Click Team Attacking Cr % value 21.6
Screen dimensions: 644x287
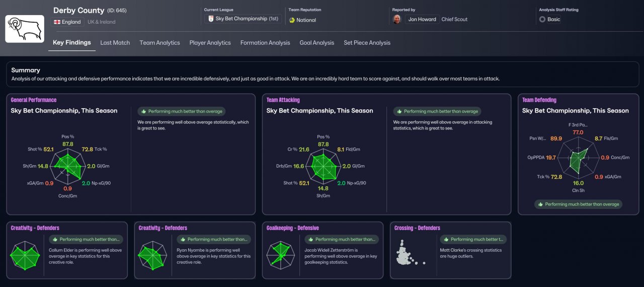coord(304,150)
